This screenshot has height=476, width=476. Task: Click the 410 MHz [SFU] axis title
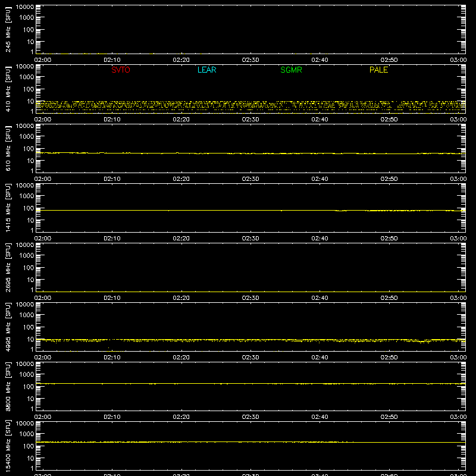pos(8,89)
